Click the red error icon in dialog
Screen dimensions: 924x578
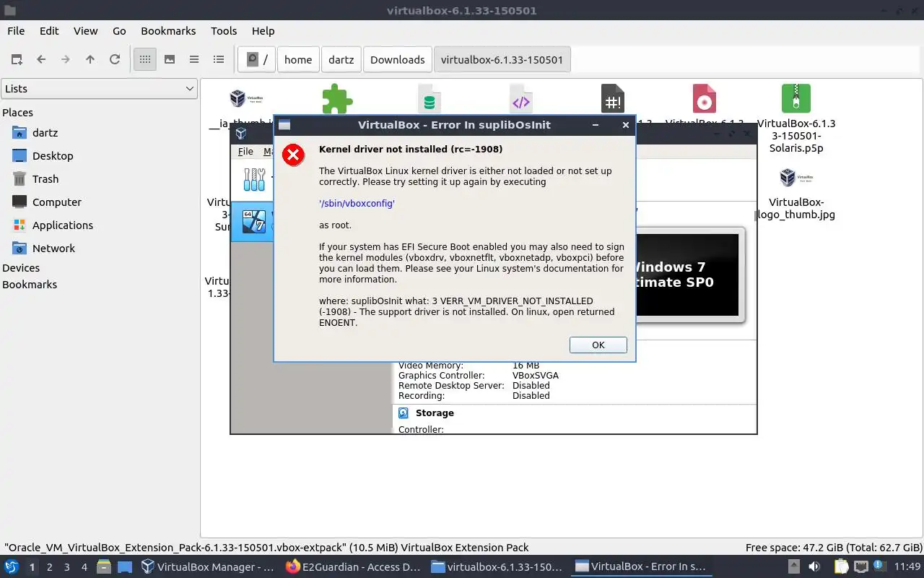293,155
